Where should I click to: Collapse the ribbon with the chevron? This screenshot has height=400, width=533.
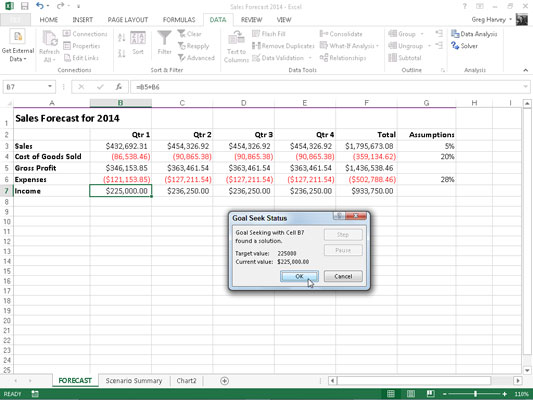pyautogui.click(x=526, y=70)
